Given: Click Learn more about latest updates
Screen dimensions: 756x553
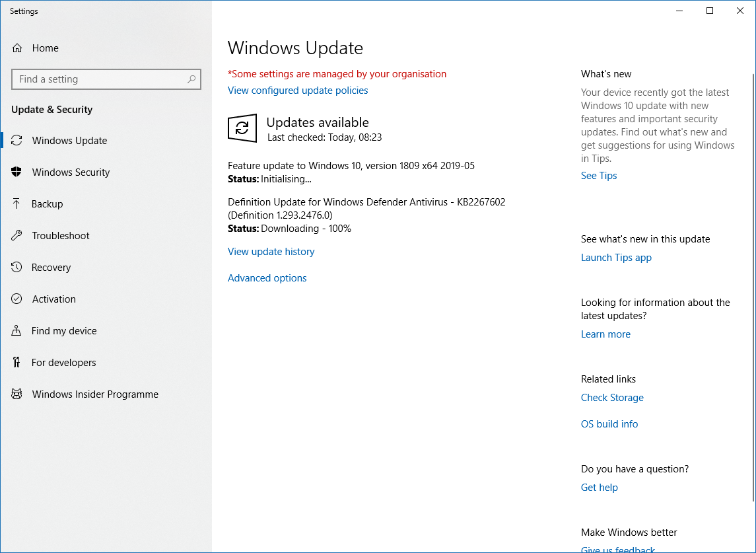Looking at the screenshot, I should [605, 334].
